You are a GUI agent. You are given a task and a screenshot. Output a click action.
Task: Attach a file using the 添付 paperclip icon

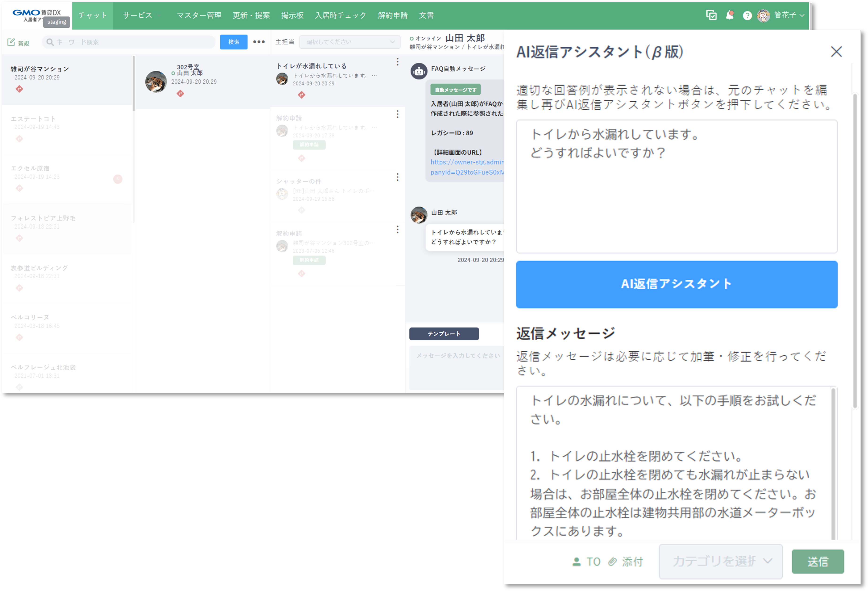[613, 561]
